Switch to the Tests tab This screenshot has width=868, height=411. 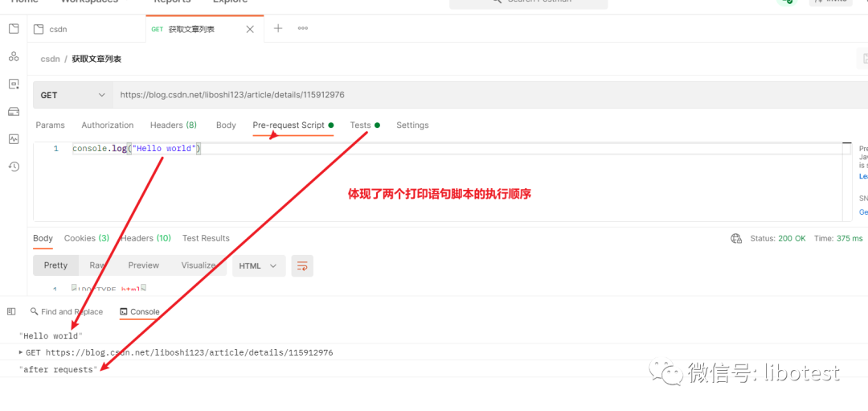[x=365, y=125]
